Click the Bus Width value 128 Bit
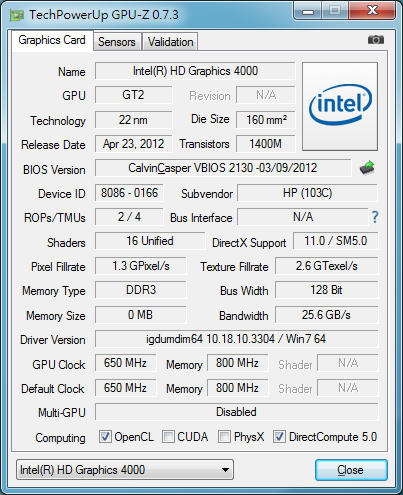 (327, 290)
